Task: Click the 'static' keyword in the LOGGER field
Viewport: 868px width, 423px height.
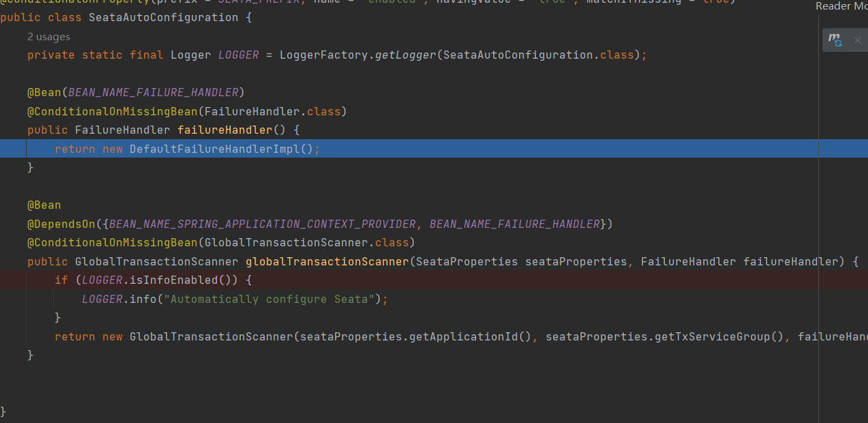Action: point(102,55)
